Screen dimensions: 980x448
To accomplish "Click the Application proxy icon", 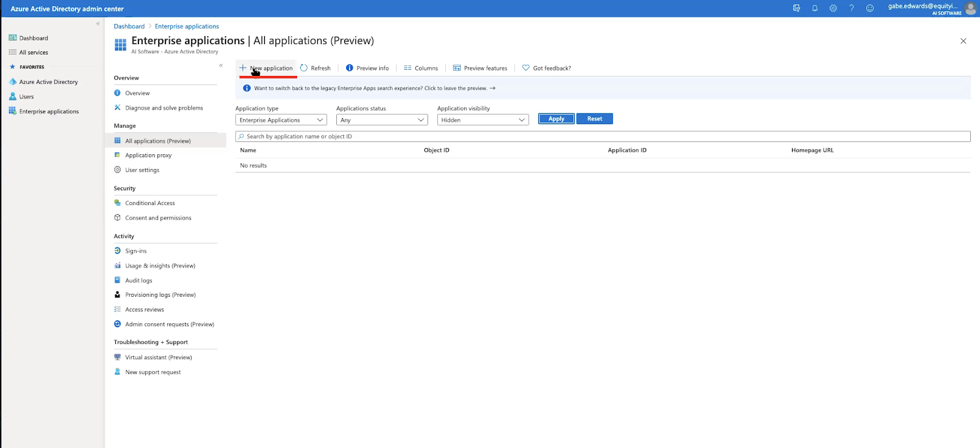I will tap(118, 155).
